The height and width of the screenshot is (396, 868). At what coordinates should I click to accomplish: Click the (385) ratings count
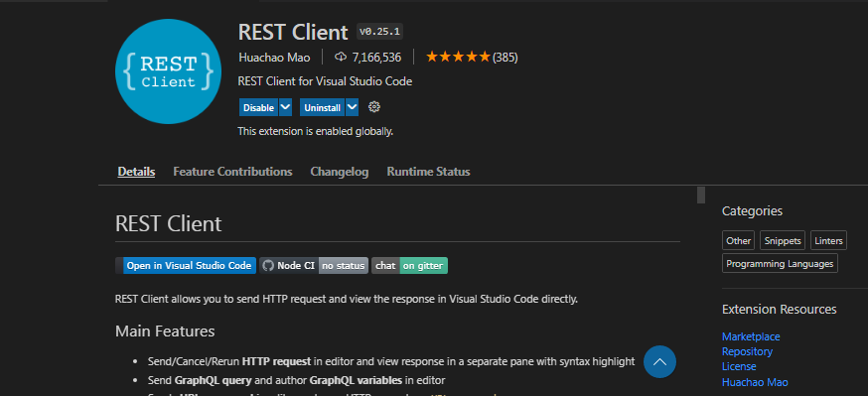[x=505, y=57]
